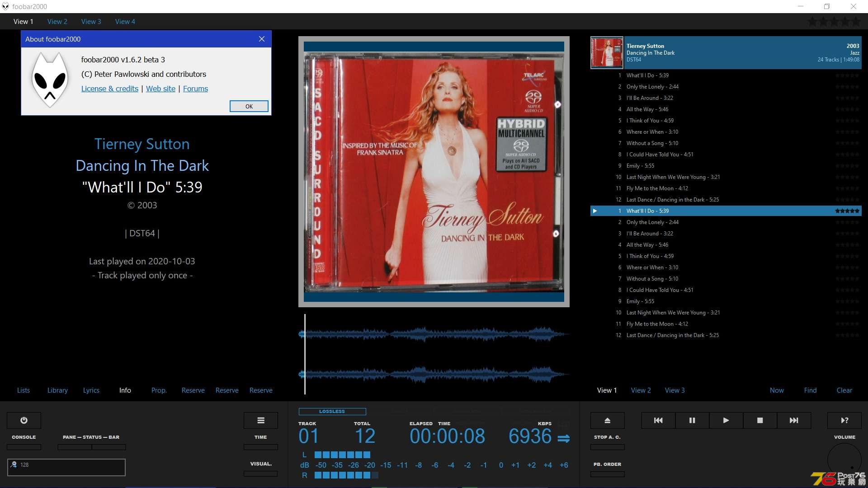Select track 6 Where or When

[x=651, y=131]
